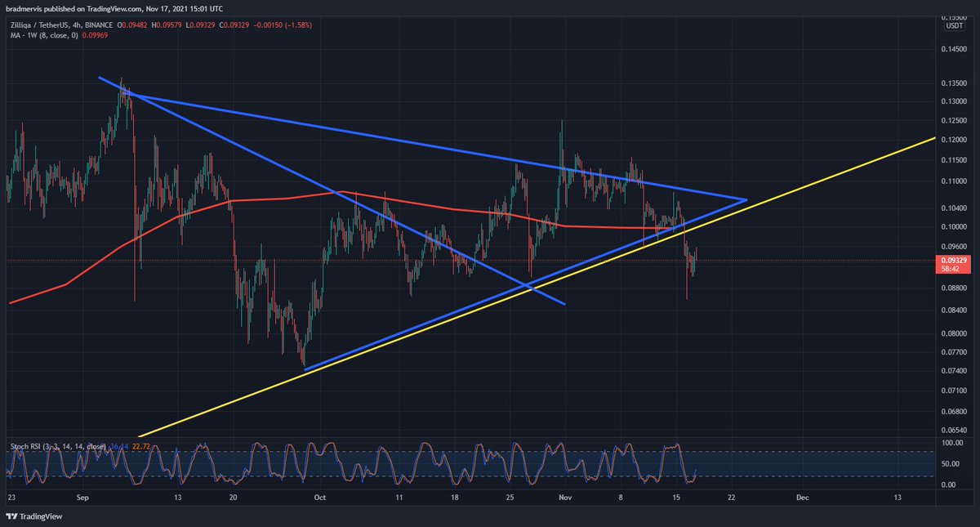The image size is (980, 527).
Task: Click the 0.11500 price axis label
Action: click(x=954, y=160)
